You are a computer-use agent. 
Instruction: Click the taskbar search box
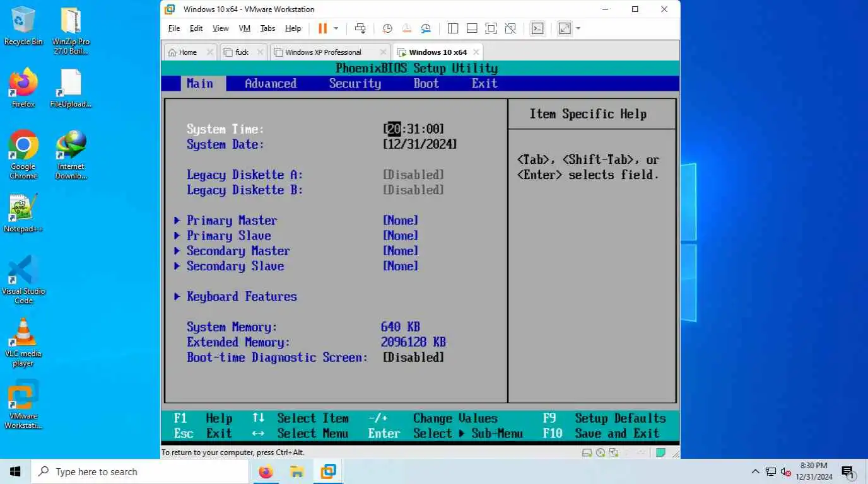[x=139, y=471]
